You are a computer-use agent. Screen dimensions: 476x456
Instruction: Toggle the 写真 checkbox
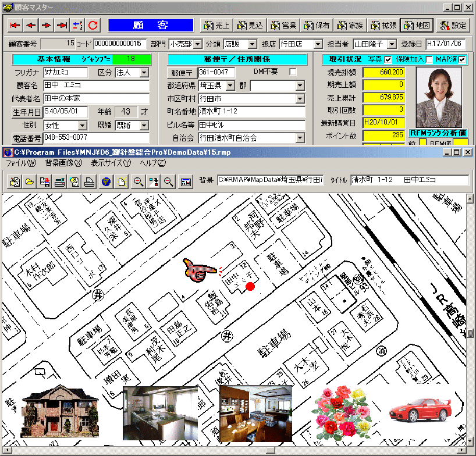pos(388,59)
